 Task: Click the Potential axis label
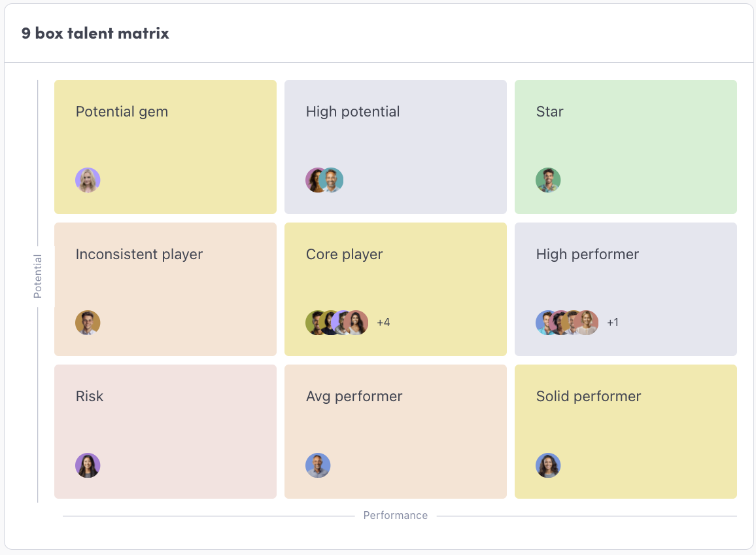pos(38,276)
